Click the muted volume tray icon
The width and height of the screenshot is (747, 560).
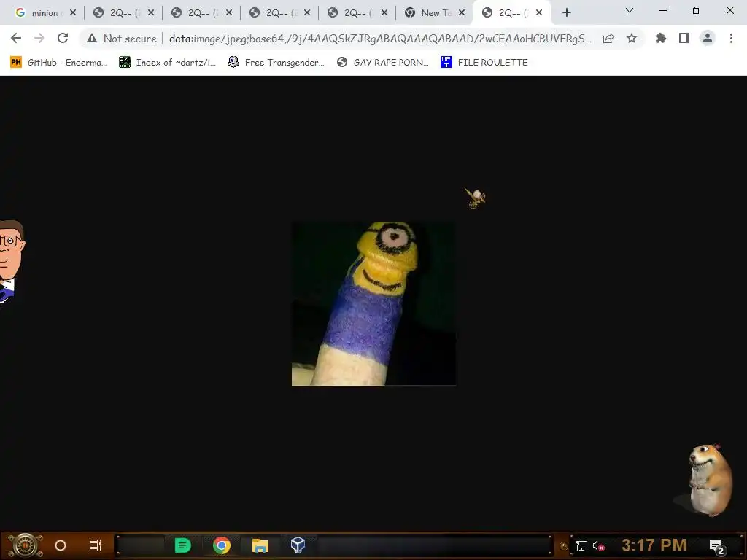[598, 546]
